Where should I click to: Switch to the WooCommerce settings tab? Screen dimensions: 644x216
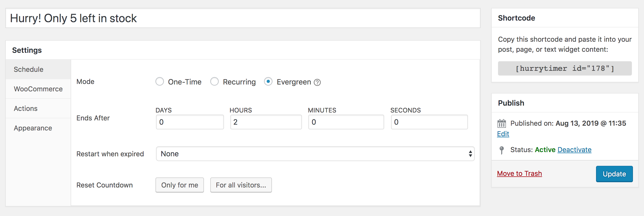click(38, 89)
